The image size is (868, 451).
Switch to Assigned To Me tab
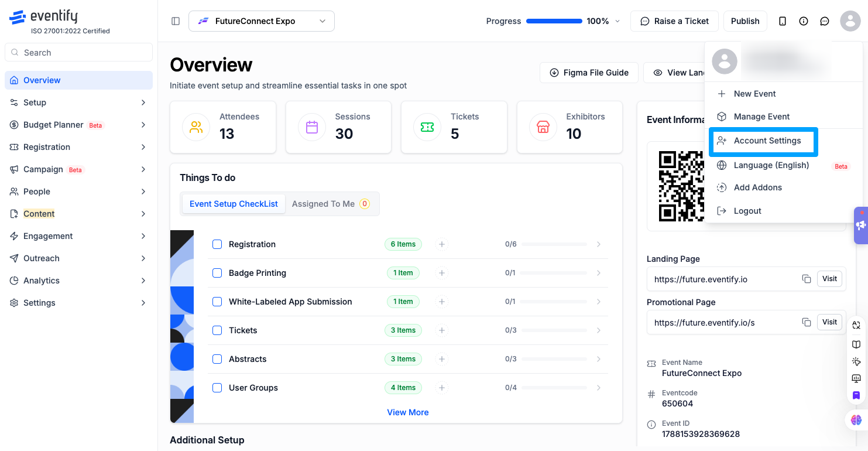[331, 204]
